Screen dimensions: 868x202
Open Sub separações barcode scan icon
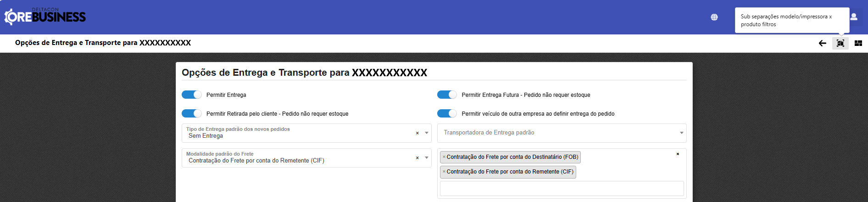[840, 43]
